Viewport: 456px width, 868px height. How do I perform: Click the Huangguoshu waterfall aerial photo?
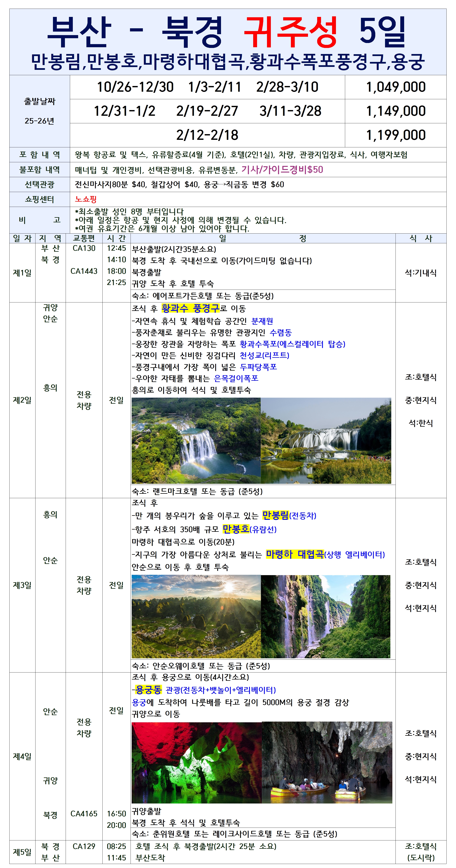[196, 440]
